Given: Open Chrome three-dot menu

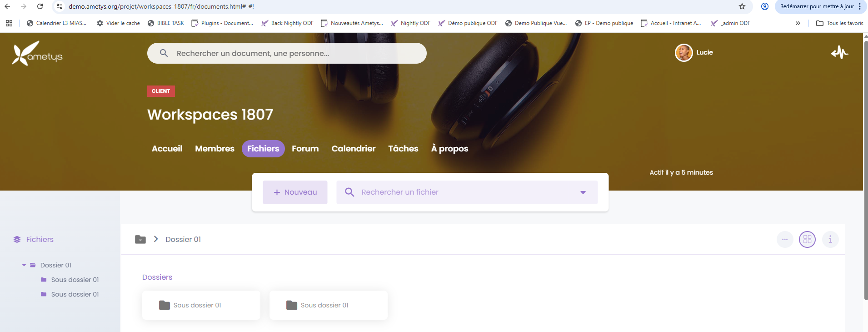Looking at the screenshot, I should (860, 6).
